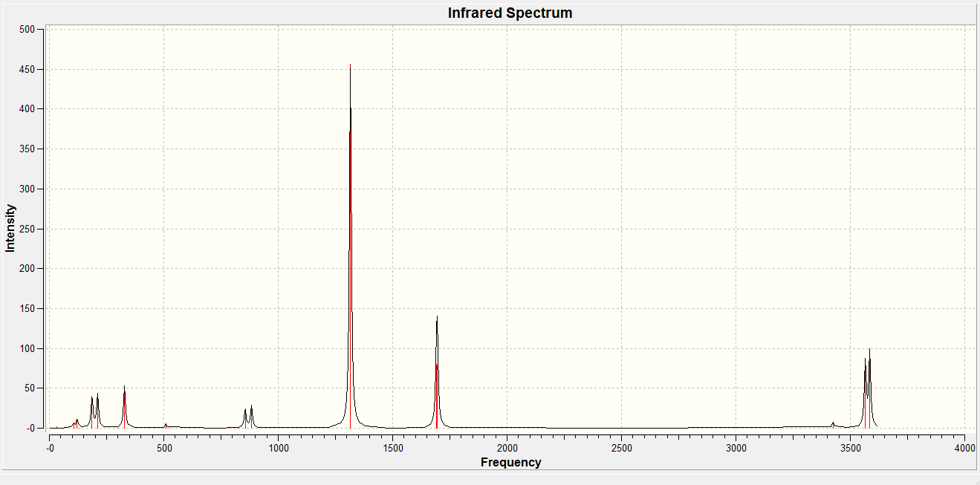Select the tiny peak near frequency 500
This screenshot has height=485, width=980.
point(165,426)
